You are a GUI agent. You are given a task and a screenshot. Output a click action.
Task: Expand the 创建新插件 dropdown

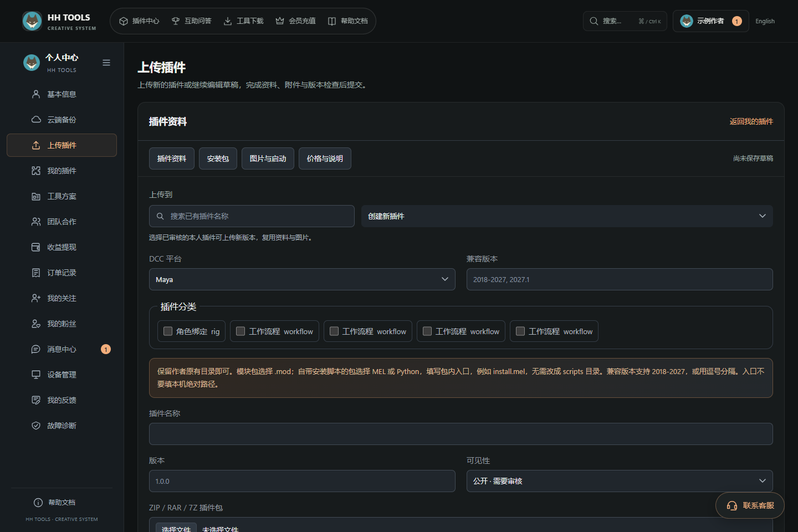click(567, 216)
